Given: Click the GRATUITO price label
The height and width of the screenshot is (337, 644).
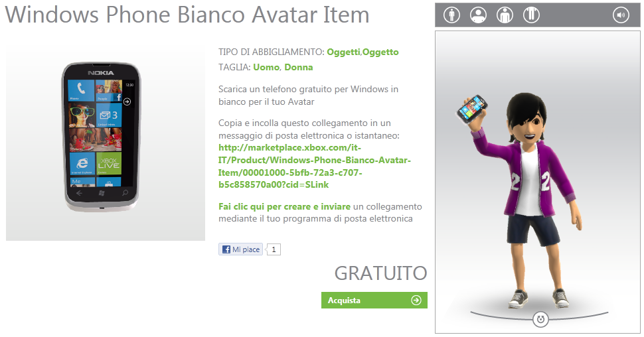Looking at the screenshot, I should tap(380, 273).
